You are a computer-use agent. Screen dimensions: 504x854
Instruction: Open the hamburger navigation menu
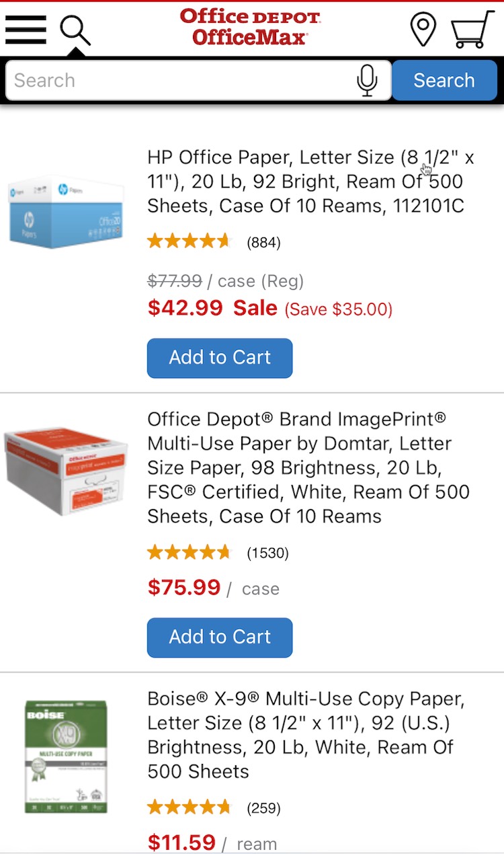(x=26, y=30)
